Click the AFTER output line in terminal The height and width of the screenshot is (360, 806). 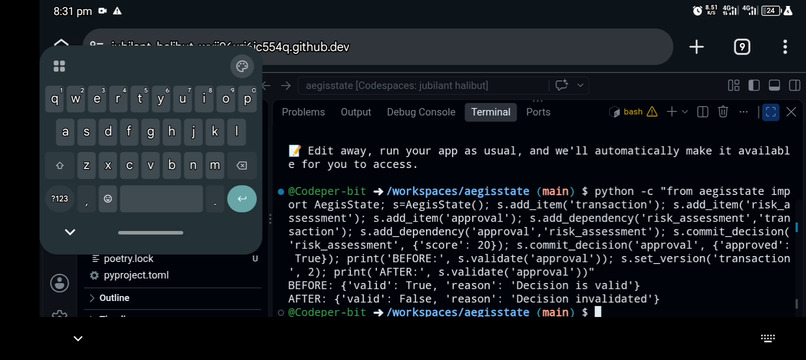click(473, 299)
